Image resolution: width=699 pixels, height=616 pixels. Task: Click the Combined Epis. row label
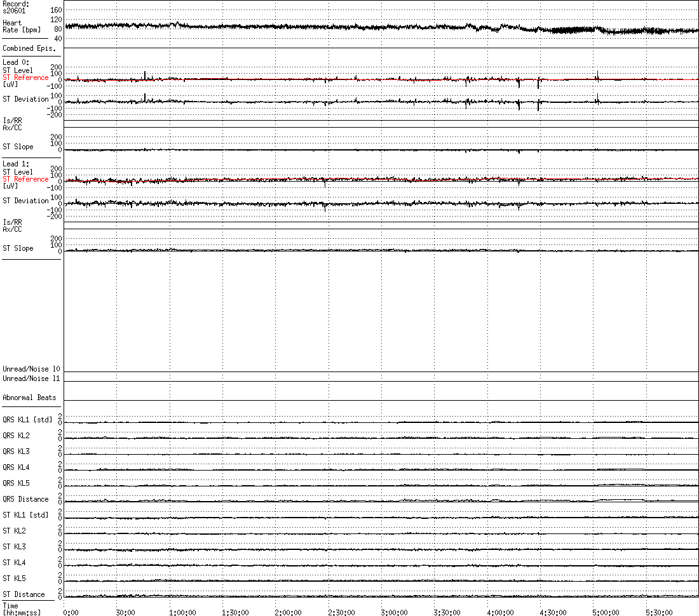coord(29,48)
